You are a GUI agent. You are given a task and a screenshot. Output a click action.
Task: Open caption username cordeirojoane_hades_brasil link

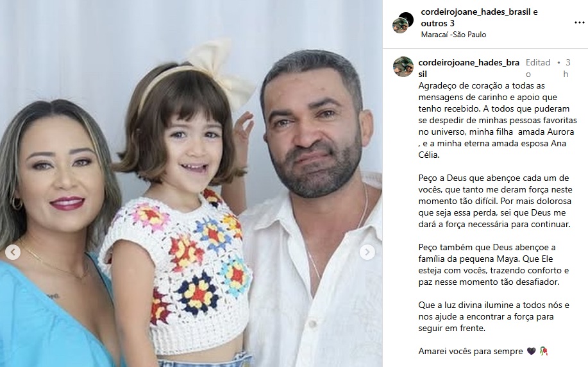click(469, 68)
